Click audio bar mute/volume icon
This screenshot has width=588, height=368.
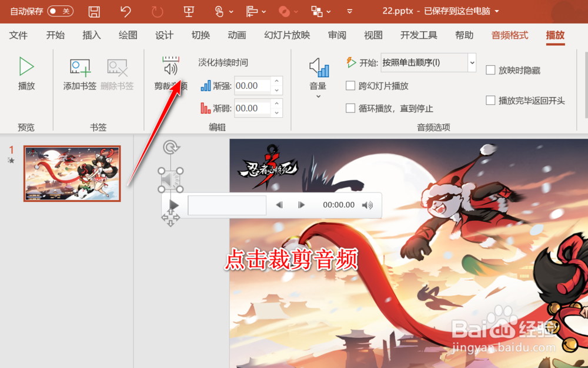pos(367,205)
